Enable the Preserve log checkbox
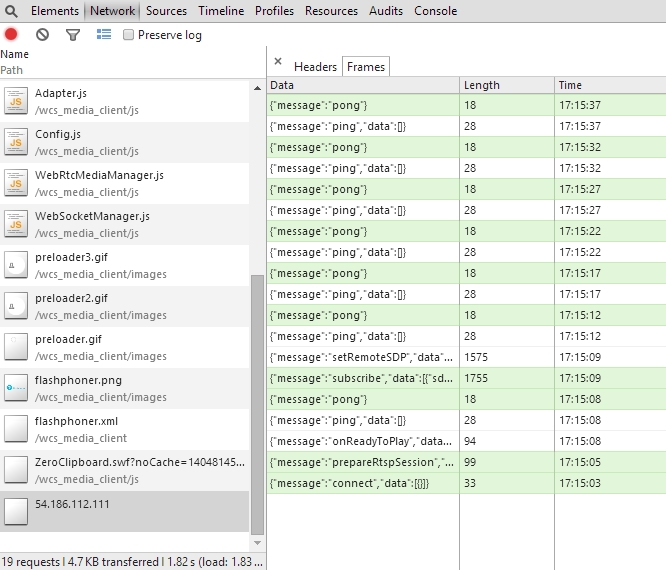Viewport: 666px width, 570px height. pyautogui.click(x=128, y=34)
